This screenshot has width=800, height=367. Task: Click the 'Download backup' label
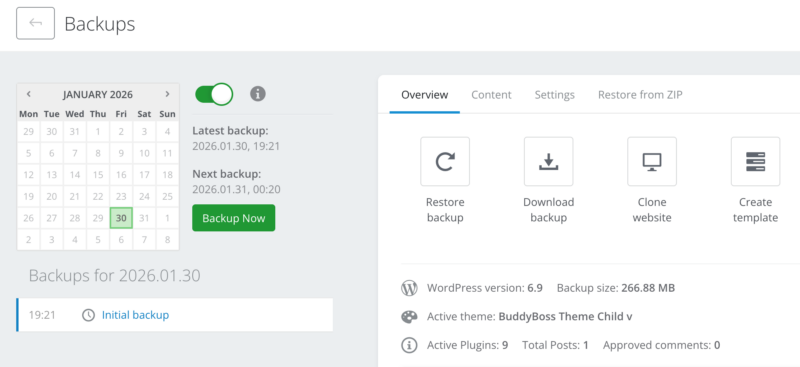(x=548, y=210)
